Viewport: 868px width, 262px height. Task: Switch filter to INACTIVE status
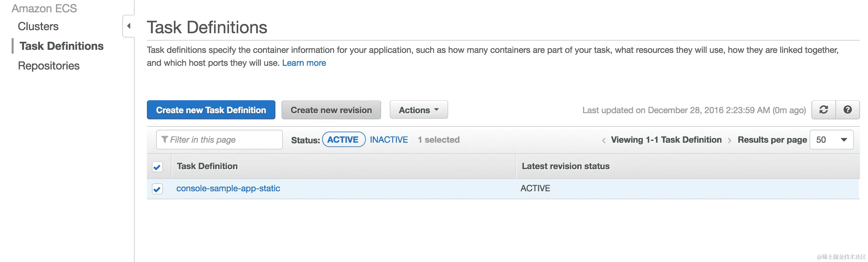click(x=389, y=140)
